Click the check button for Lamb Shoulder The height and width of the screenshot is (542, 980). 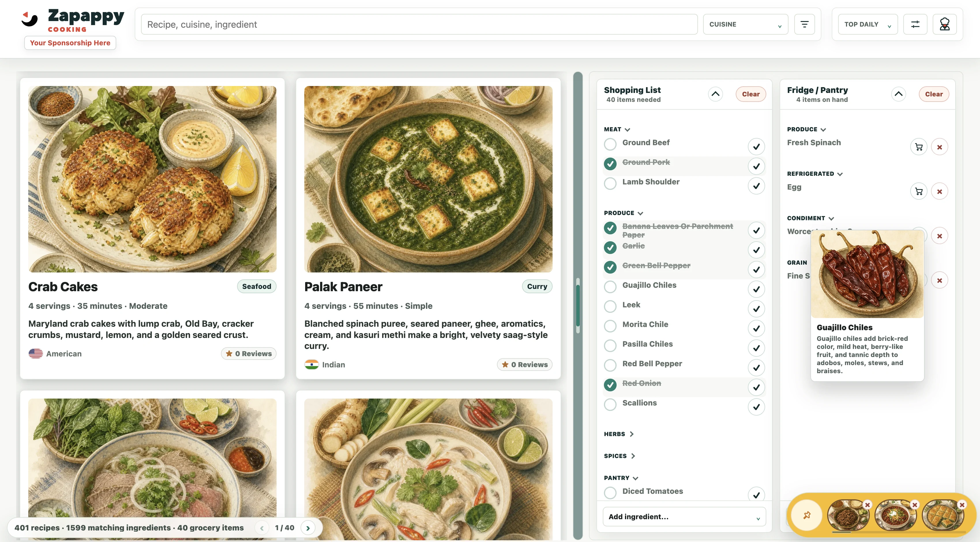[756, 186]
